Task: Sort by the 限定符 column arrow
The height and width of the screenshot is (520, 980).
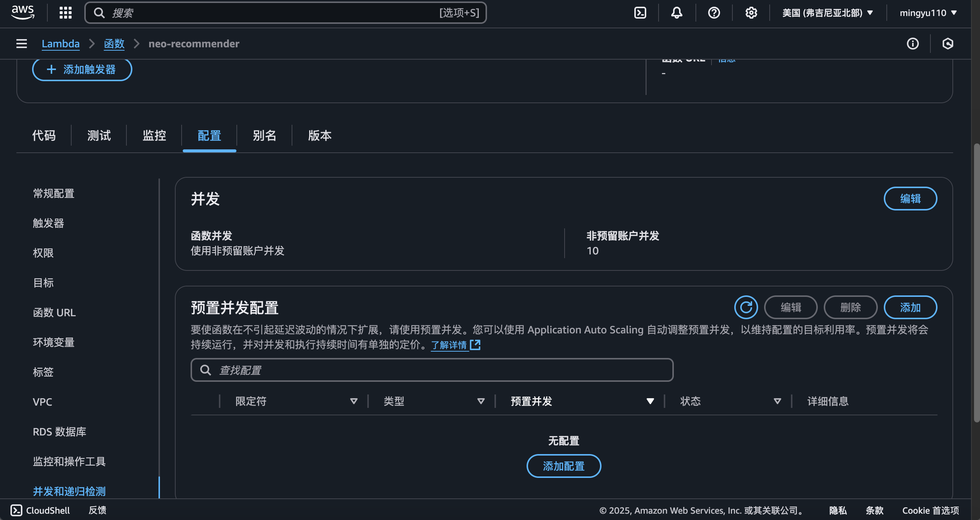Action: (x=354, y=401)
